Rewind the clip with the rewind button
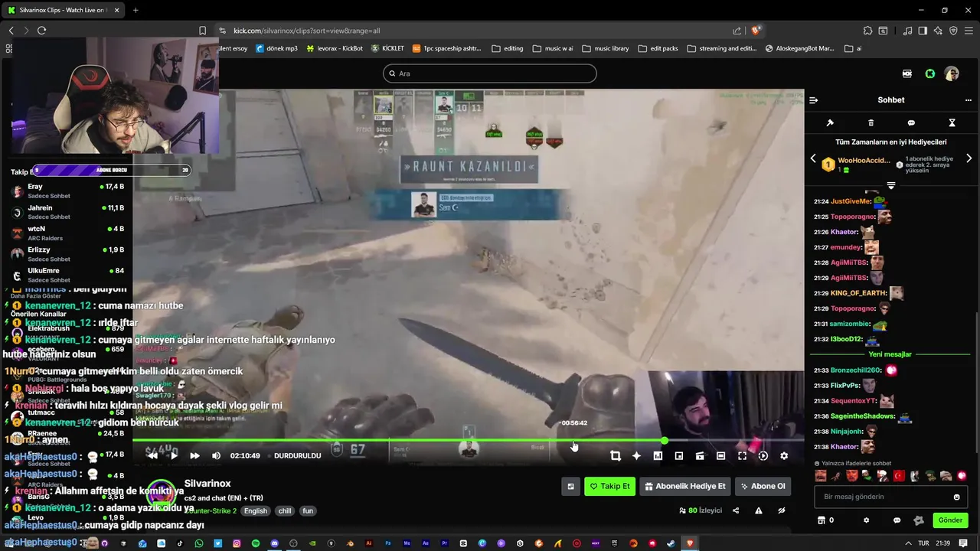This screenshot has height=551, width=980. coord(152,455)
